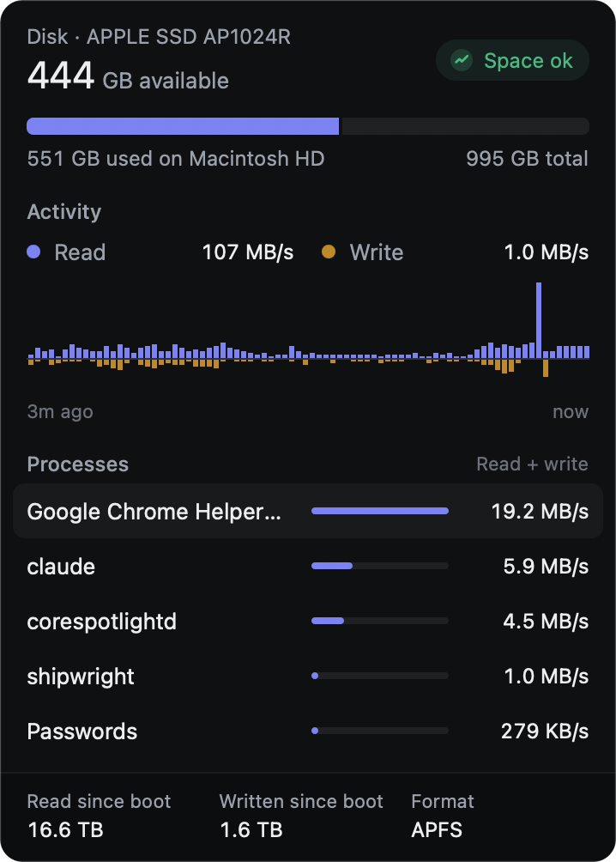Click the 444 GB available heading

point(128,76)
